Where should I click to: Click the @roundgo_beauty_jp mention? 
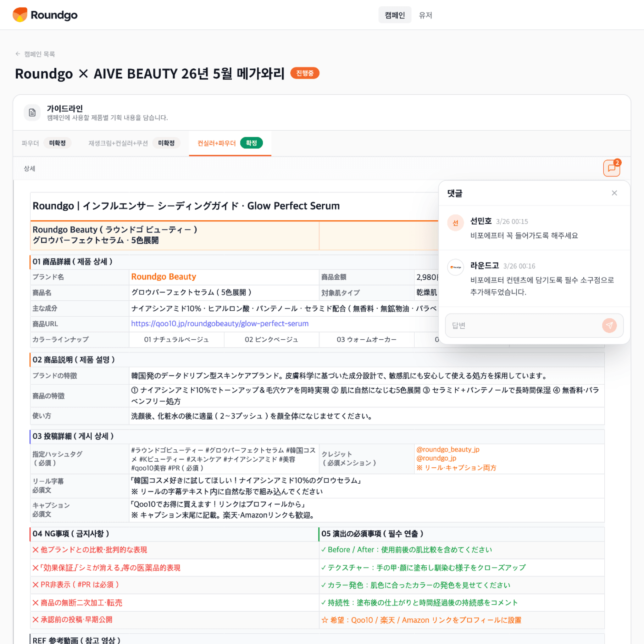pos(448,449)
